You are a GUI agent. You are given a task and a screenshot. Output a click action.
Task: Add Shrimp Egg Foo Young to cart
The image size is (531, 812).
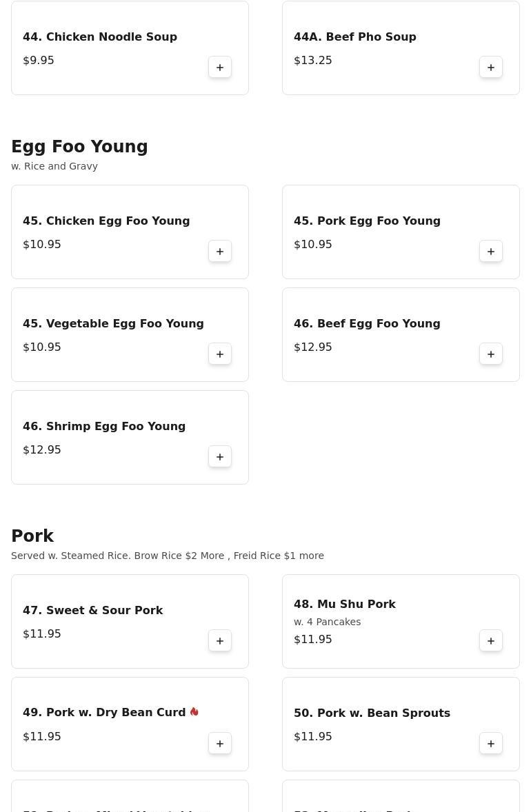[x=220, y=457]
